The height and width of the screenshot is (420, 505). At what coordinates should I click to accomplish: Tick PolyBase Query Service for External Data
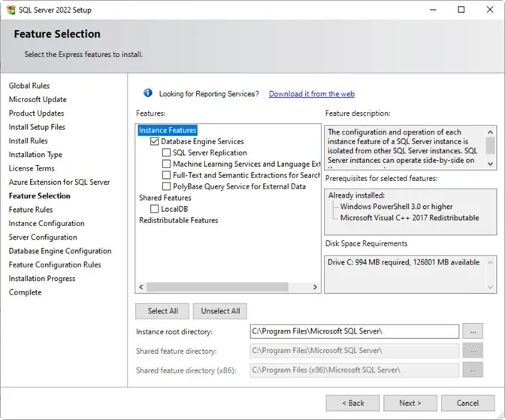pyautogui.click(x=166, y=186)
